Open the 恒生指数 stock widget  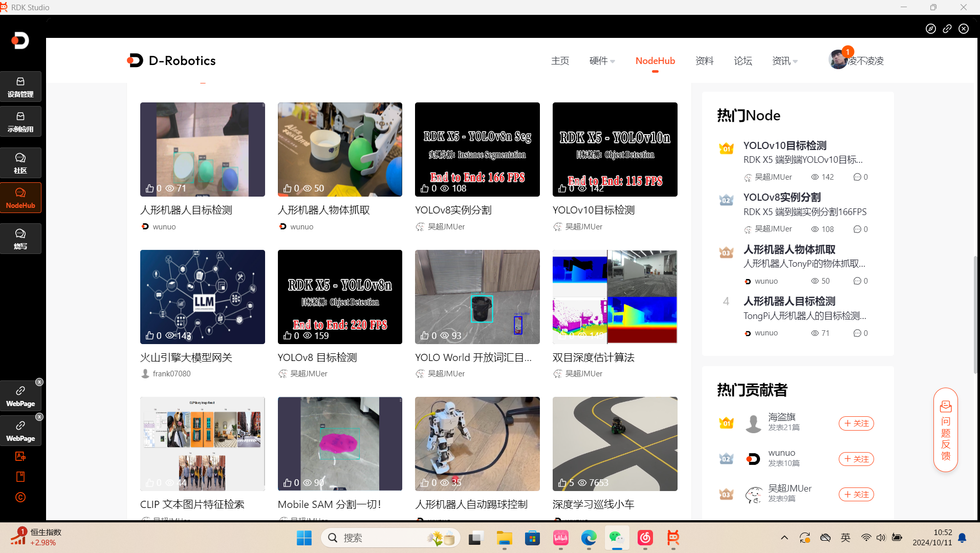pyautogui.click(x=36, y=538)
